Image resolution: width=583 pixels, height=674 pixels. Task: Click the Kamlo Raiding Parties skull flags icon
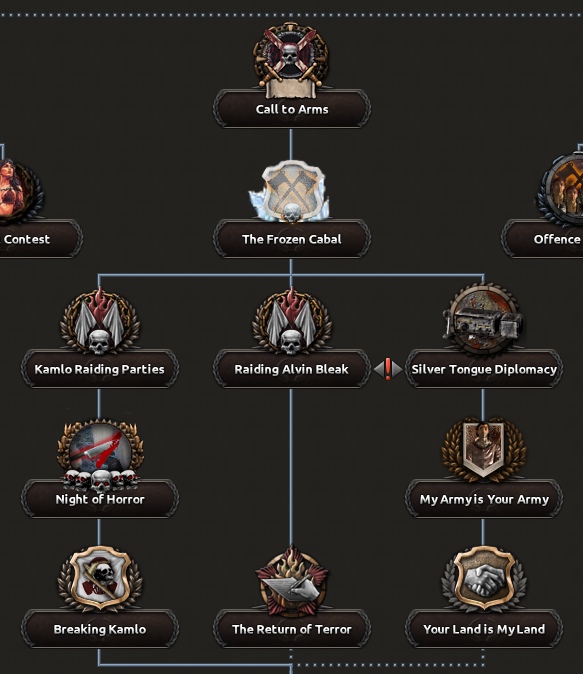click(100, 321)
